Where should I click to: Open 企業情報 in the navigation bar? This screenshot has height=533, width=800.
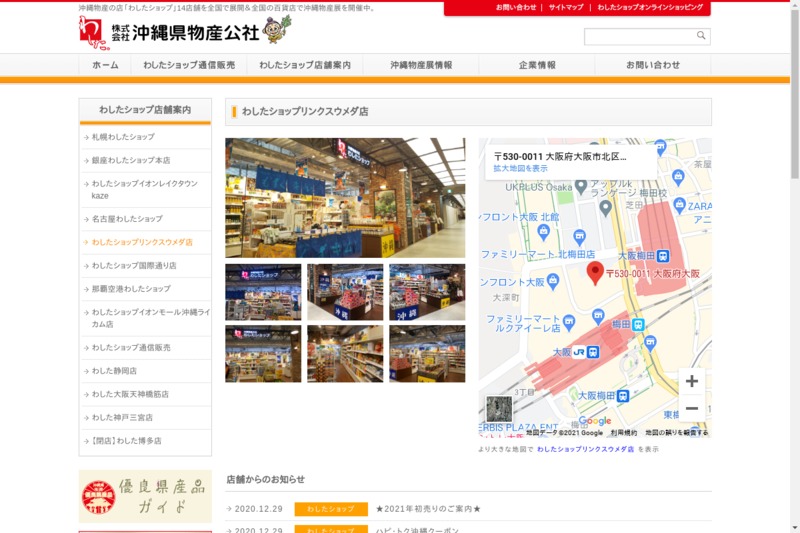[x=537, y=65]
